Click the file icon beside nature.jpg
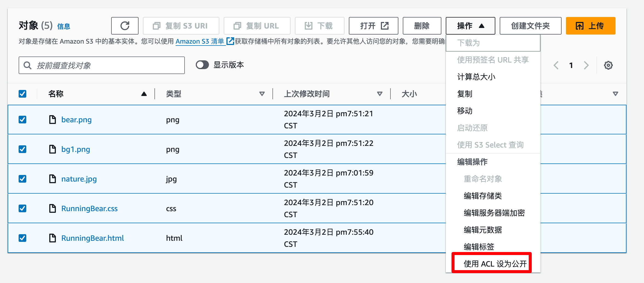 [x=53, y=179]
